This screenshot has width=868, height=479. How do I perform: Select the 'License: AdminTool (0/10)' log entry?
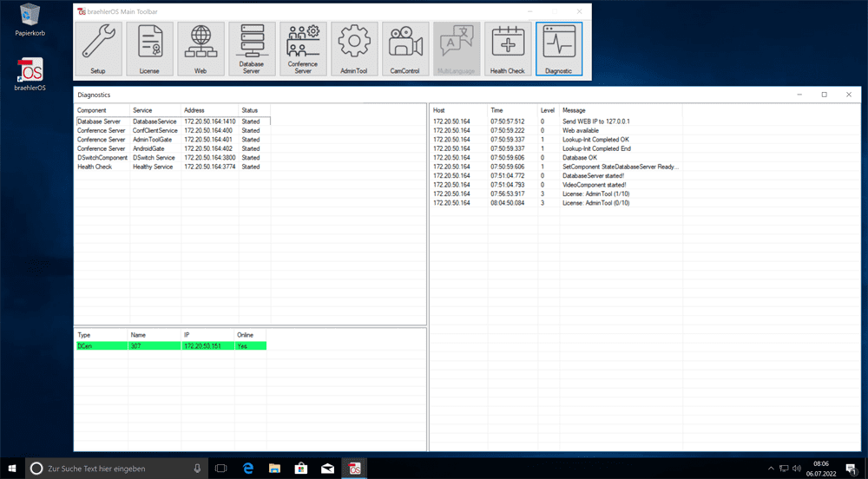(x=556, y=203)
